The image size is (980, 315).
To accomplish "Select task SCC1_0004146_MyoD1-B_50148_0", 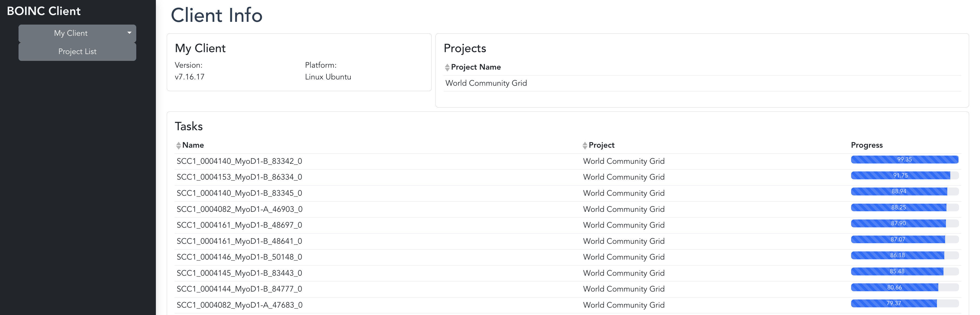I will coord(239,257).
